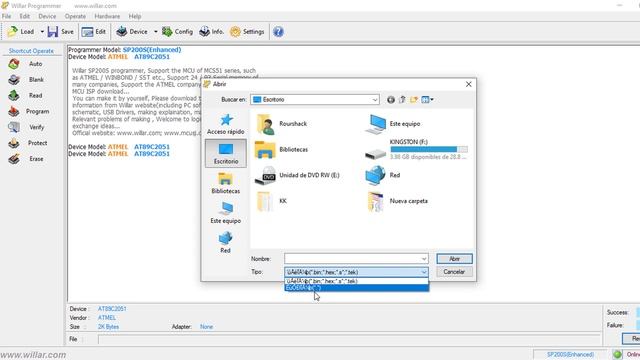
Task: Open the Operate menu
Action: coord(75,16)
